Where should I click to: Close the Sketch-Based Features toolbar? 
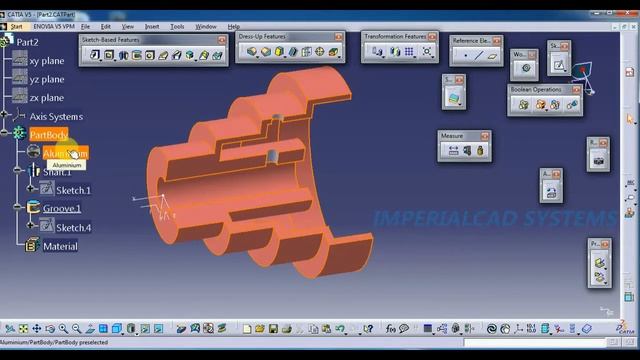222,40
